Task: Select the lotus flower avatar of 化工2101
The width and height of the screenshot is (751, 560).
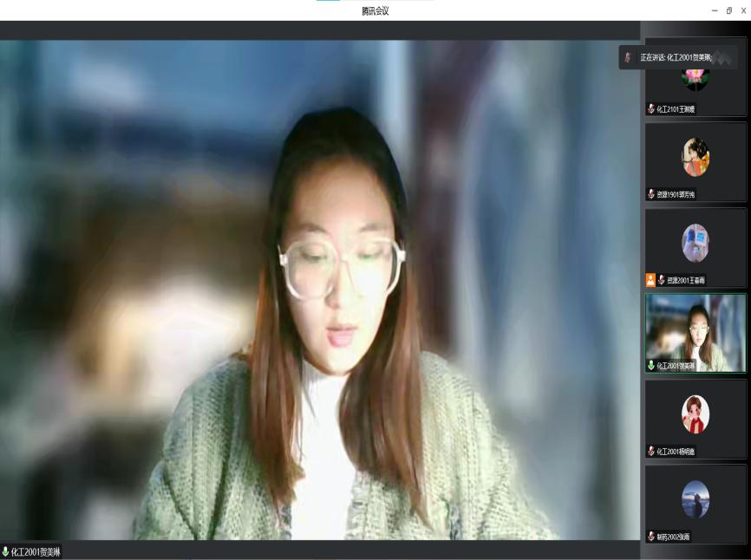Action: (695, 77)
